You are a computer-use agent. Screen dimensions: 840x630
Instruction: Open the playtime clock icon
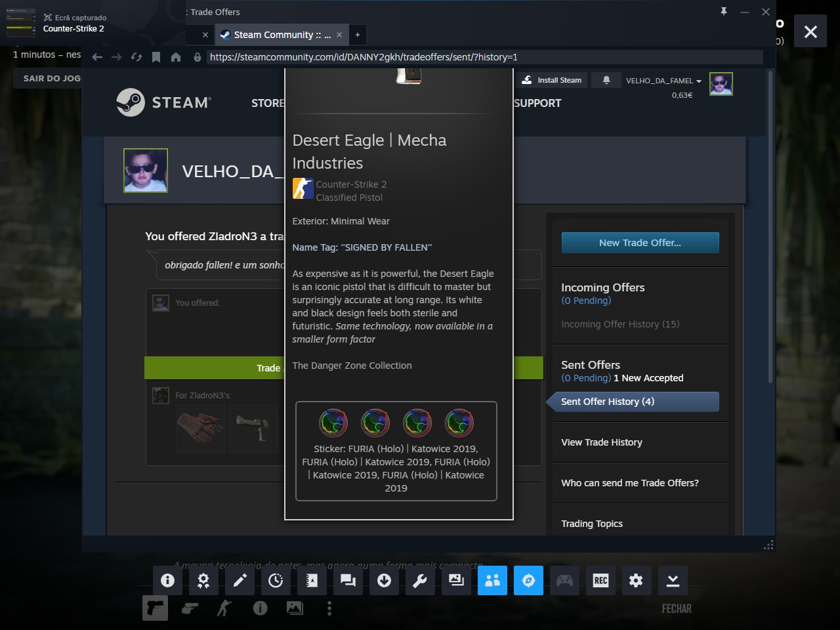click(x=276, y=580)
